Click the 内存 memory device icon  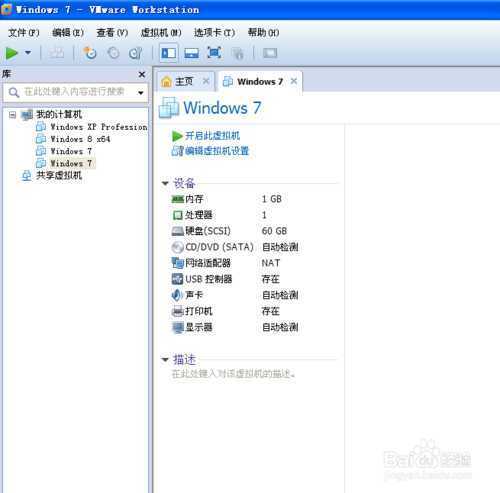pos(177,199)
